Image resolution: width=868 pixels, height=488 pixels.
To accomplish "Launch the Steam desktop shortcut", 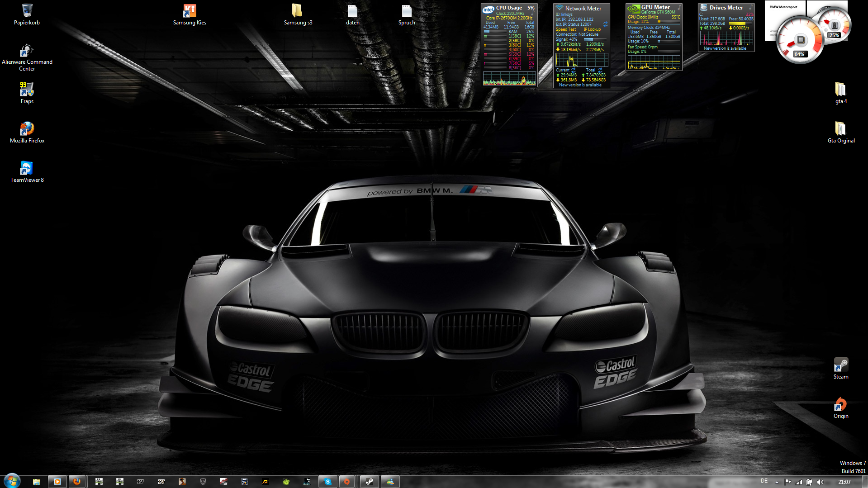I will [841, 368].
